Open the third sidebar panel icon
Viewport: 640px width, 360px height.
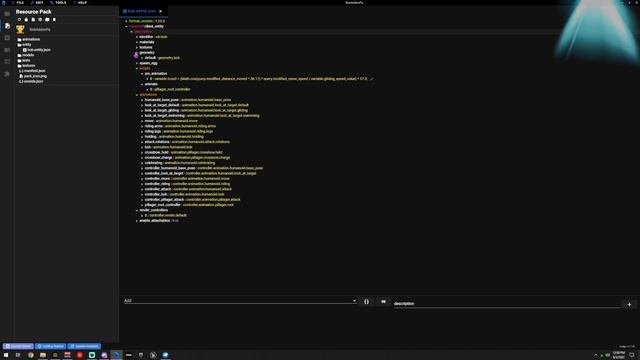click(x=7, y=38)
